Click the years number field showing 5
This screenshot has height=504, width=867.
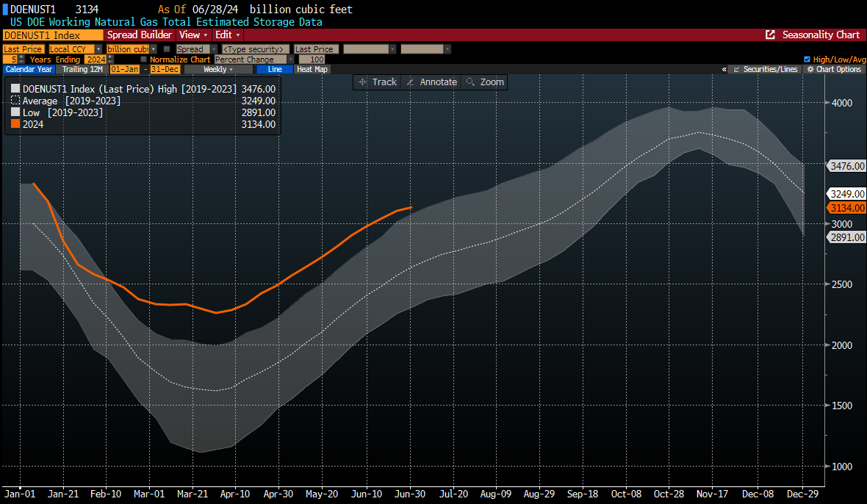(10, 59)
